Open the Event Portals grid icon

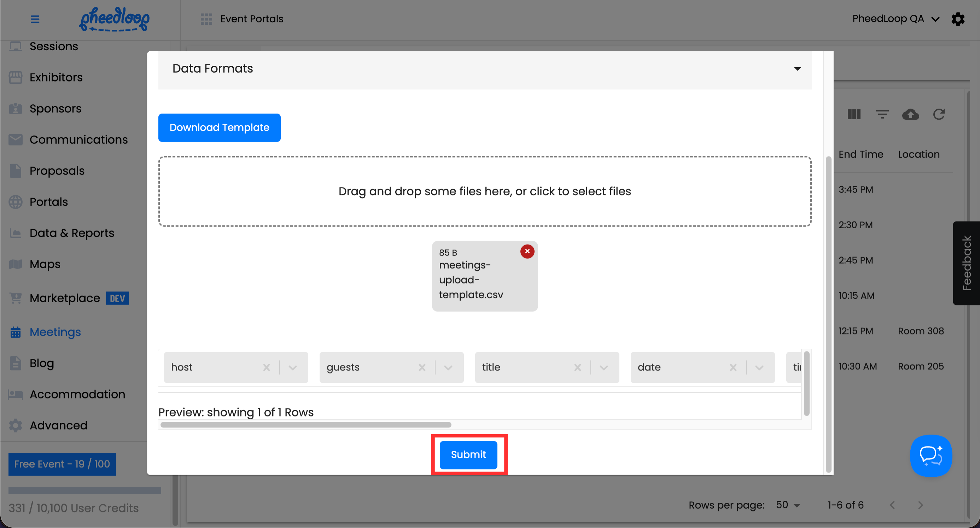pos(206,19)
